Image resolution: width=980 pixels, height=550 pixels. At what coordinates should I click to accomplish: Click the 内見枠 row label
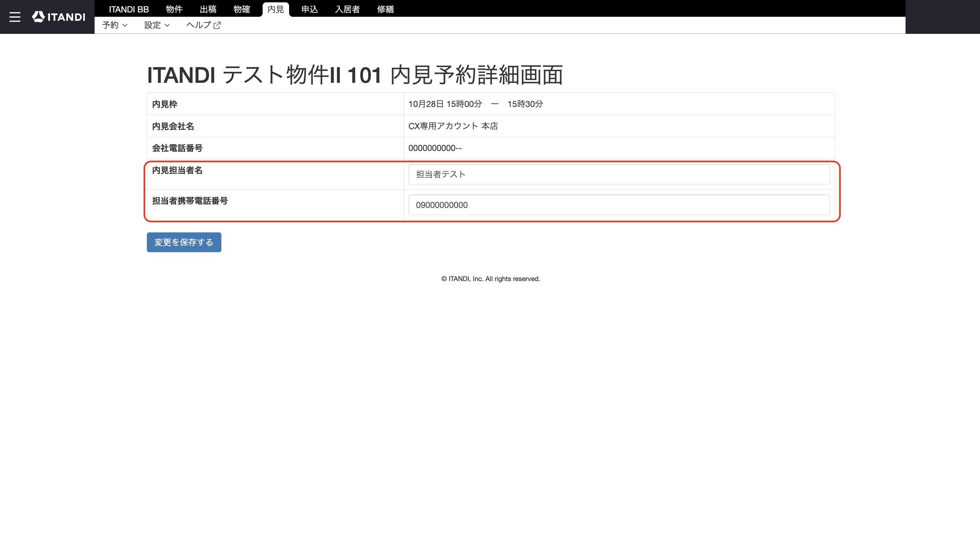coord(165,104)
